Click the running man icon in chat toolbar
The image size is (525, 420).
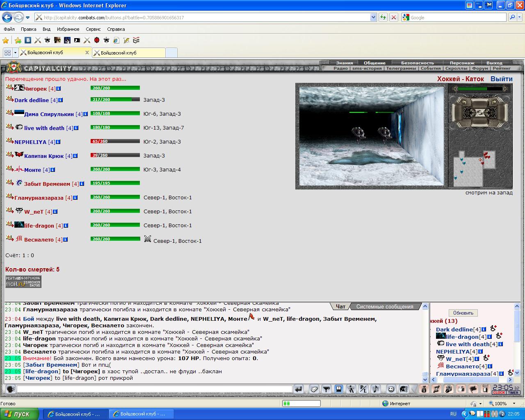(x=351, y=389)
